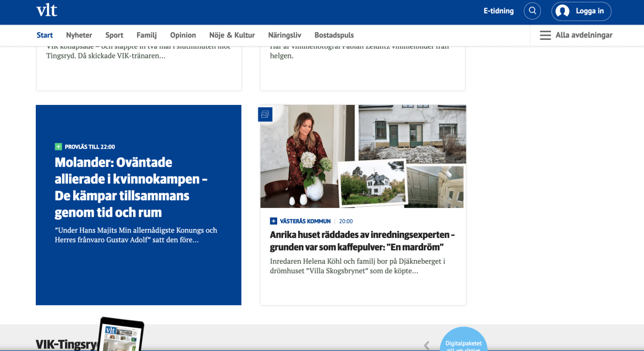Go to the Nyheter section
Image resolution: width=644 pixels, height=351 pixels.
click(x=79, y=35)
